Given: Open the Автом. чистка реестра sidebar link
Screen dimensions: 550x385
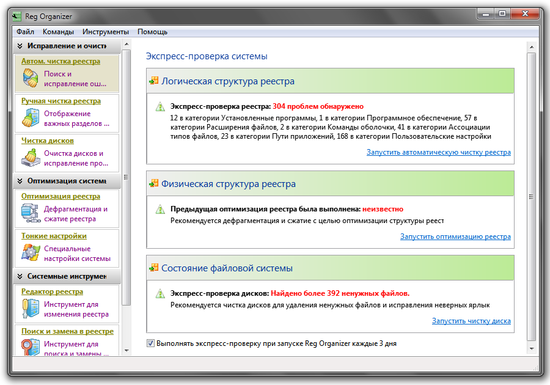Looking at the screenshot, I should coord(61,61).
